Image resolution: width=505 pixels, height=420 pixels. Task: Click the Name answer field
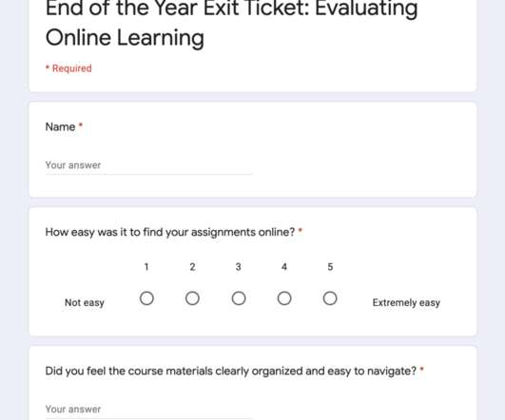[148, 165]
